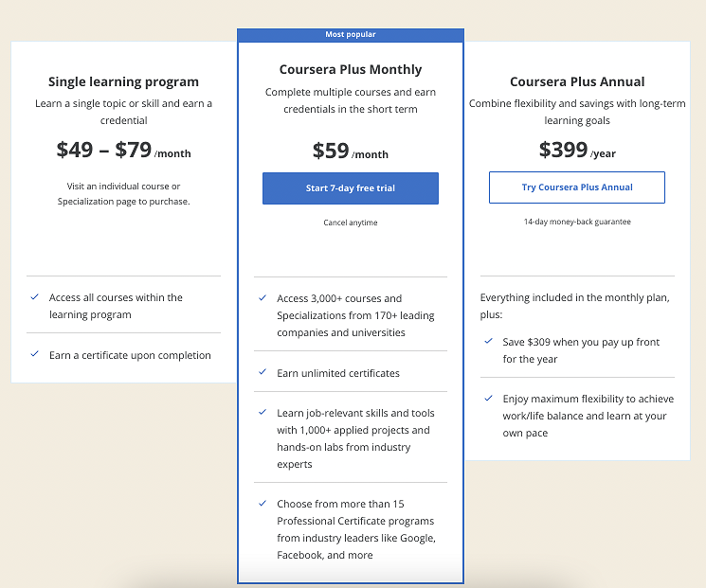Click the Coursera Plus Monthly heading
The width and height of the screenshot is (706, 588).
(x=351, y=69)
